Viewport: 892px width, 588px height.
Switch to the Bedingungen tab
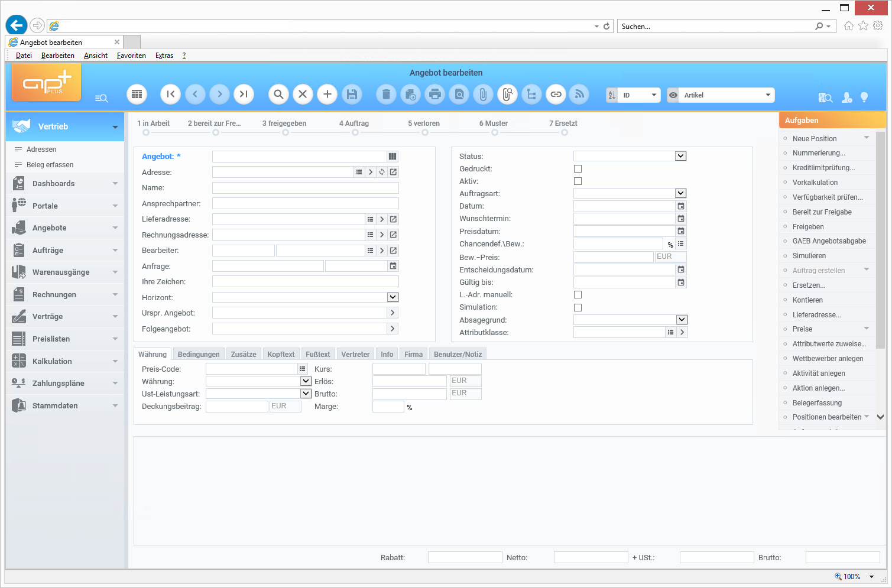coord(199,355)
